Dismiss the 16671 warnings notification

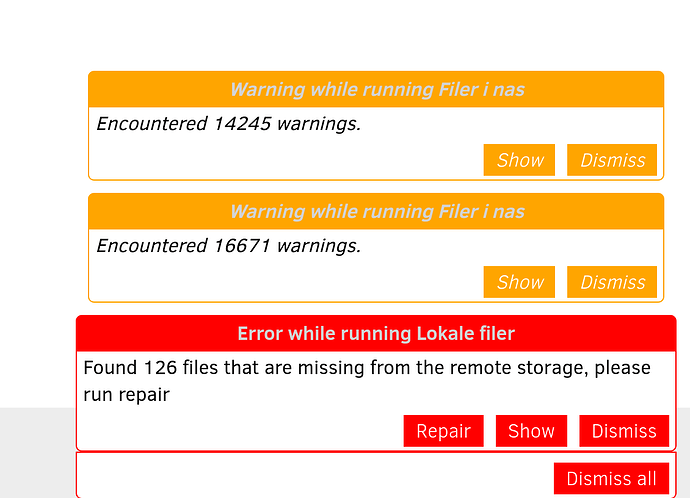coord(612,282)
